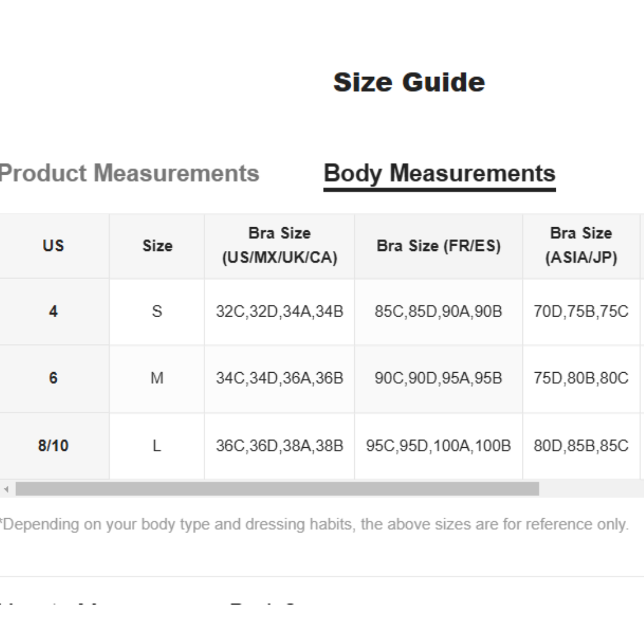Viewport: 644px width, 644px height.
Task: Click the US column header
Action: pyautogui.click(x=53, y=246)
